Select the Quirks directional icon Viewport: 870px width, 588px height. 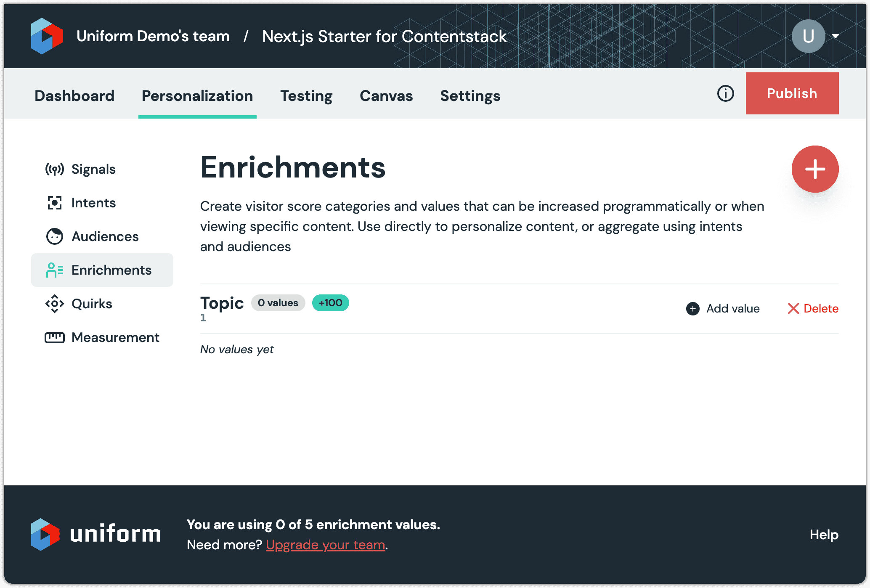click(x=54, y=303)
